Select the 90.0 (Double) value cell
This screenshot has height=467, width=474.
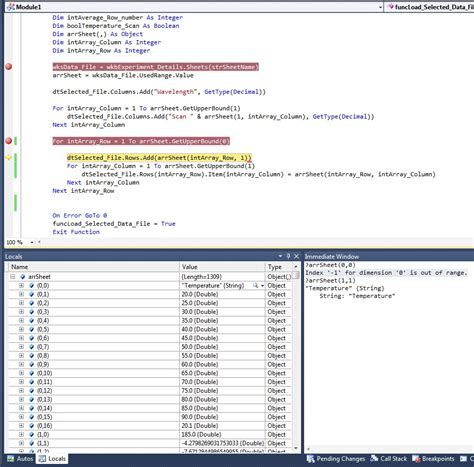tap(222, 417)
